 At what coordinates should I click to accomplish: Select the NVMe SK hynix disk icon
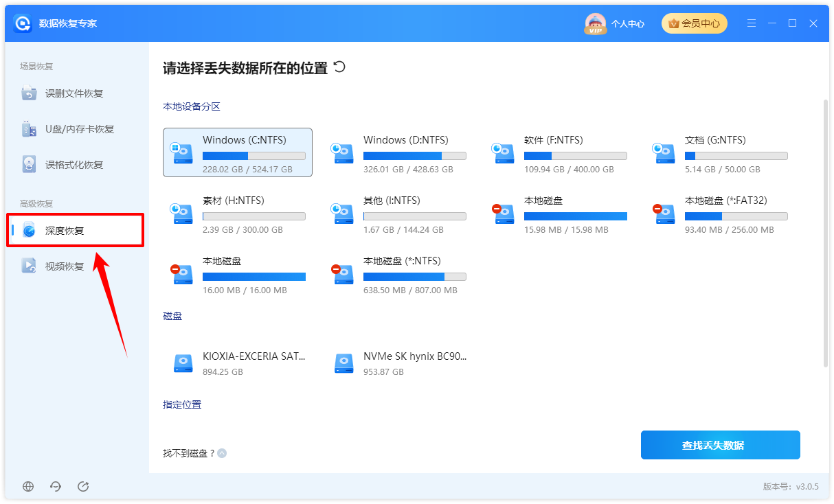343,363
